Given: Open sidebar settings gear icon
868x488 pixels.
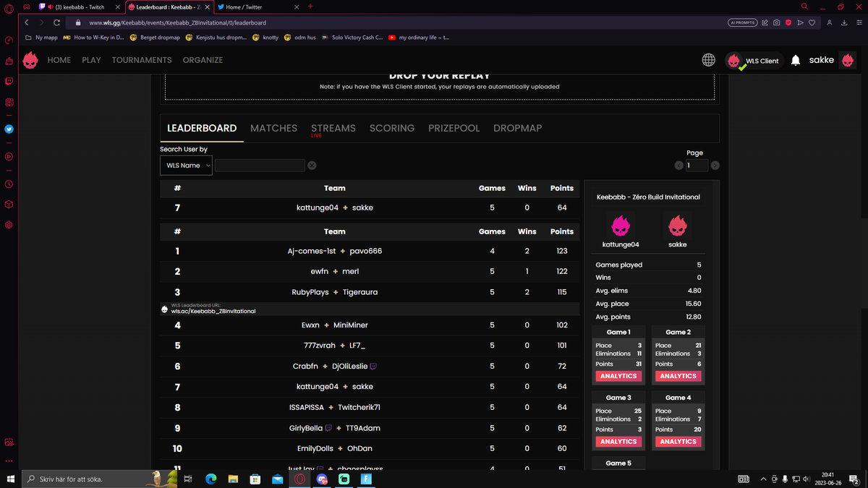Looking at the screenshot, I should pyautogui.click(x=9, y=225).
